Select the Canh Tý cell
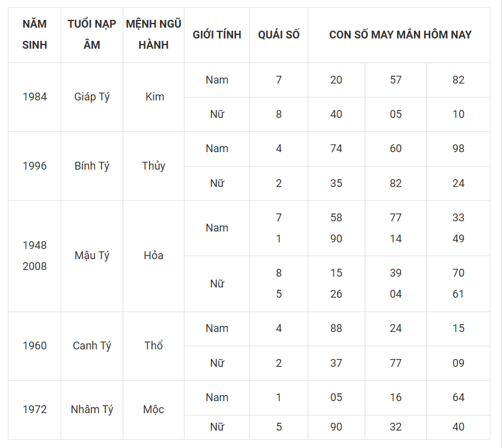Image resolution: width=503 pixels, height=448 pixels. pyautogui.click(x=92, y=346)
